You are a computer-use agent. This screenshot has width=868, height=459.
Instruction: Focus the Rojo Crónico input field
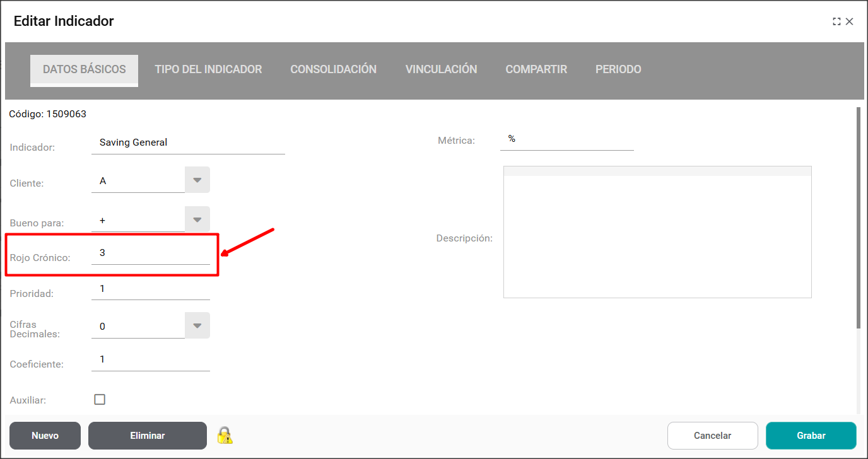[151, 253]
